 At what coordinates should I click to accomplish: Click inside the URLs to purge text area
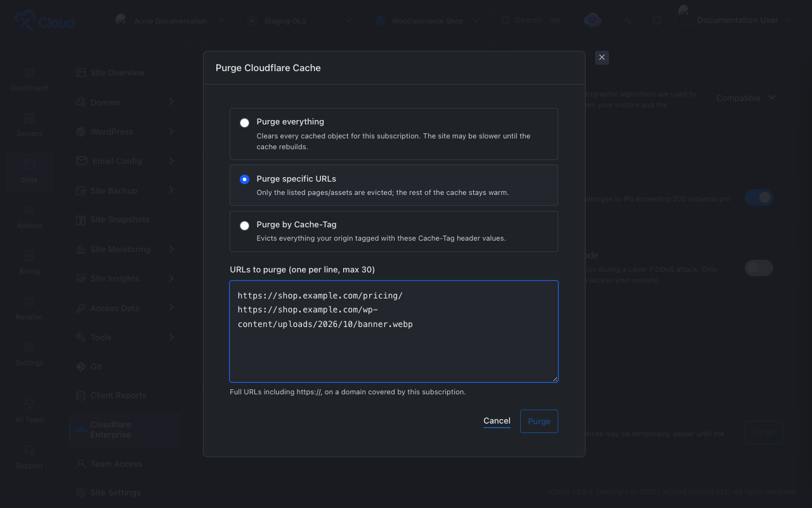[394, 331]
